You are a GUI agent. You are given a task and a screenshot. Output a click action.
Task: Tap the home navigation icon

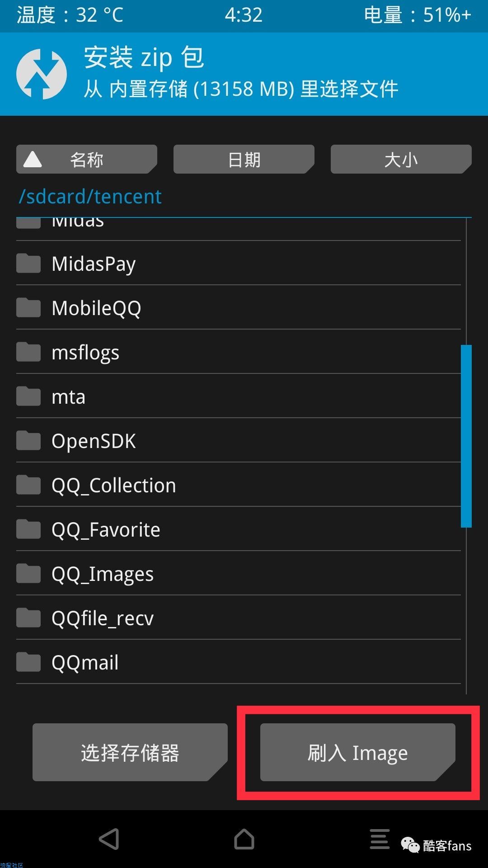pyautogui.click(x=244, y=839)
